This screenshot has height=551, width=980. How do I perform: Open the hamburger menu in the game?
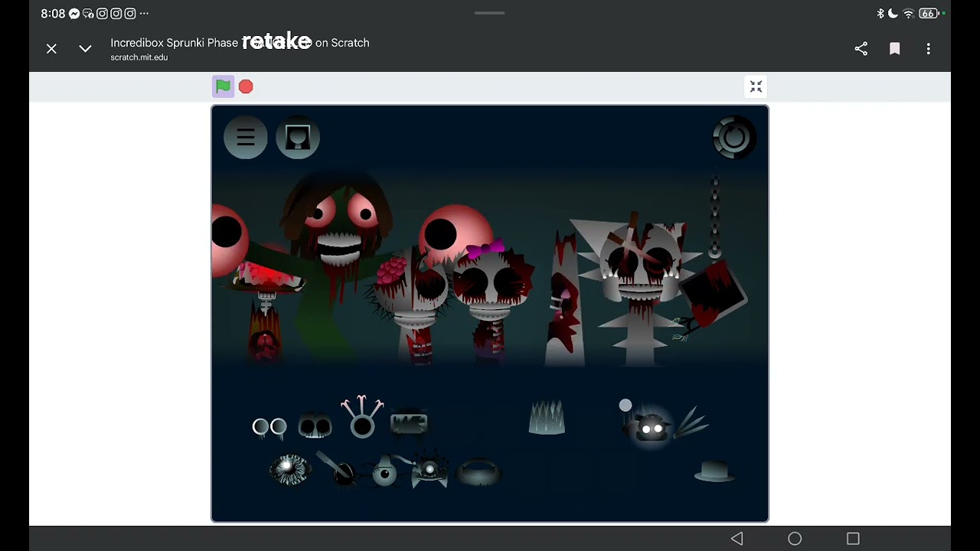click(x=246, y=138)
